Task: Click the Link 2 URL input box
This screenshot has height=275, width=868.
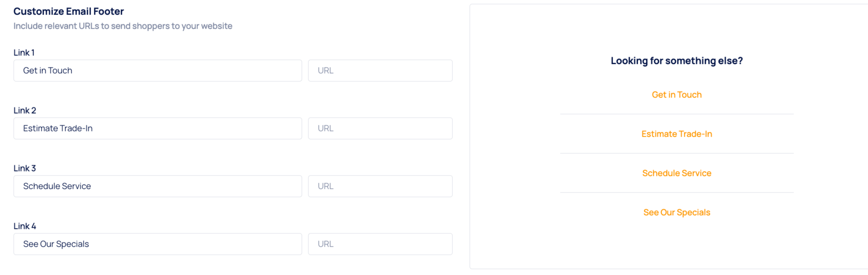Action: click(x=380, y=129)
